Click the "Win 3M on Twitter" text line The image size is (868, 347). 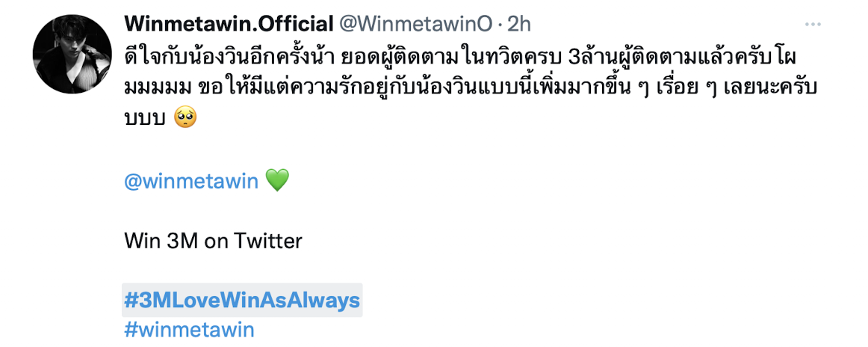pos(213,240)
